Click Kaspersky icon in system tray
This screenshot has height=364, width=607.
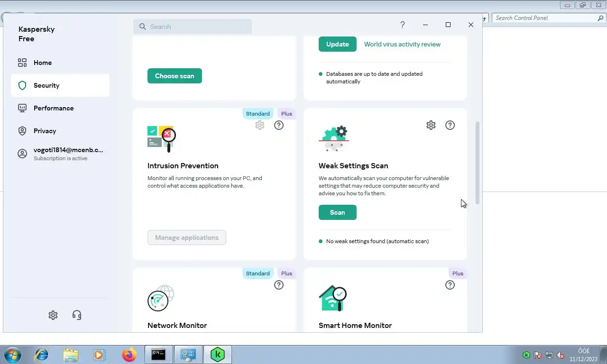coord(526,355)
